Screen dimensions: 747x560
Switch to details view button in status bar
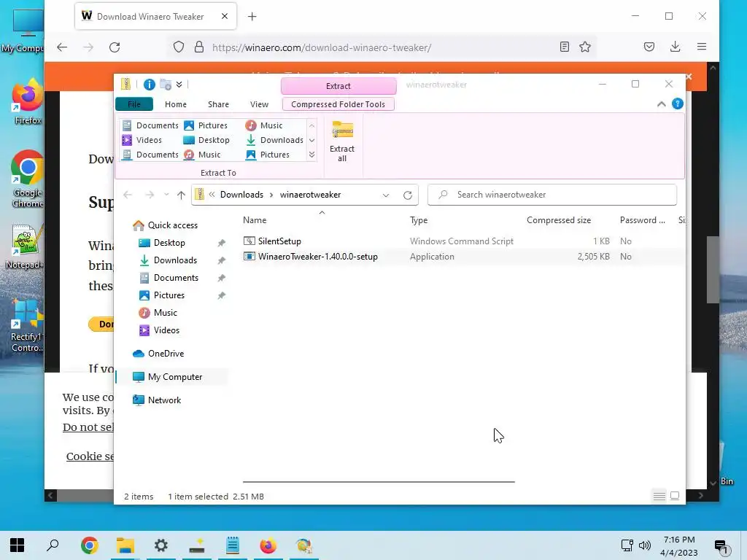[x=659, y=496]
